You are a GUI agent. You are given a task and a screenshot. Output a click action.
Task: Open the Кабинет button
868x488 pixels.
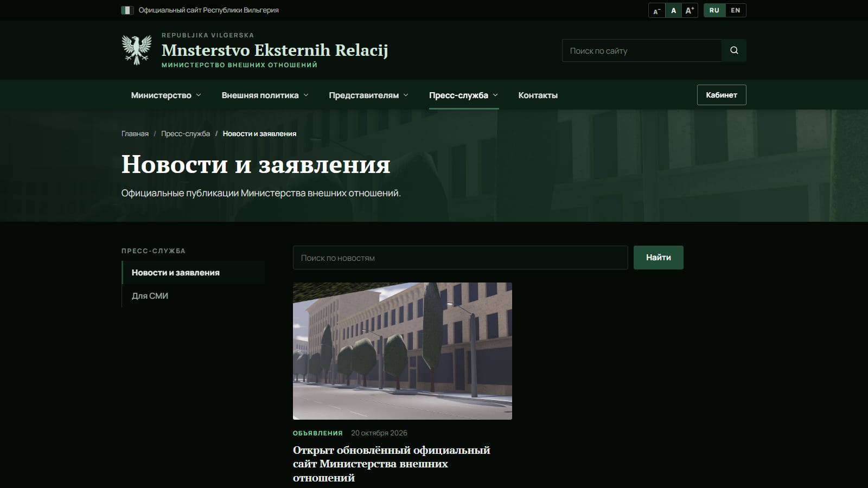722,95
